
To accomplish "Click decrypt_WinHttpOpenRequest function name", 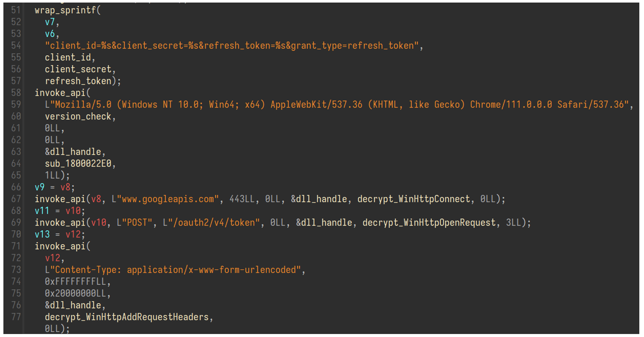I will pos(429,223).
